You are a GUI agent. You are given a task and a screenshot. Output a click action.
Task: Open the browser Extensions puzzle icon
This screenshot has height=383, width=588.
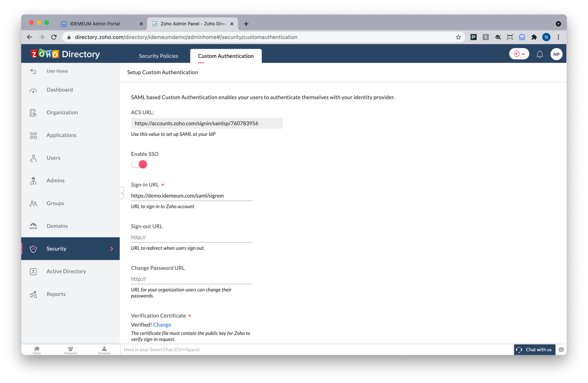pos(534,37)
